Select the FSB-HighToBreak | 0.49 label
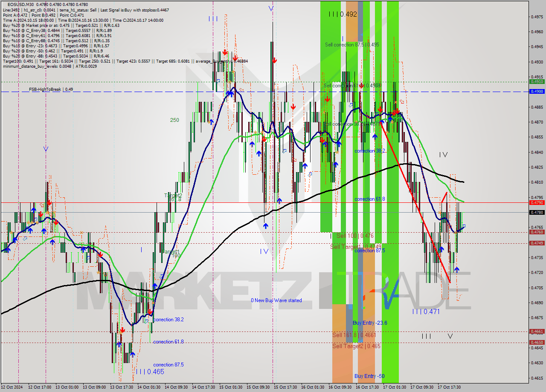This screenshot has height=392, width=546. point(51,89)
